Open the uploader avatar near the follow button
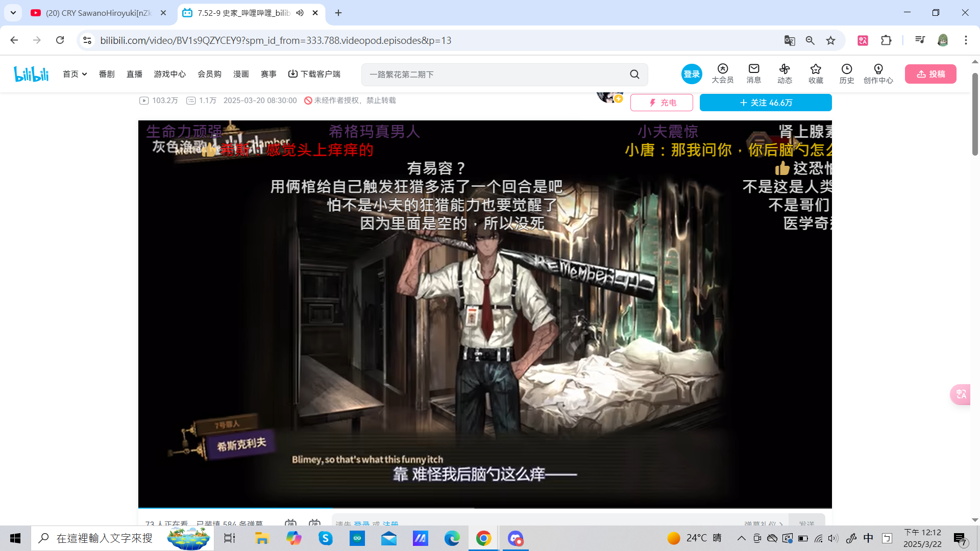Screen dimensions: 980x551 [609, 97]
